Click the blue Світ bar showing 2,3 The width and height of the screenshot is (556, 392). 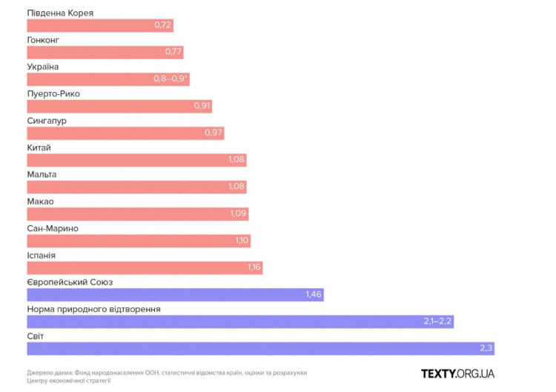[x=261, y=349]
